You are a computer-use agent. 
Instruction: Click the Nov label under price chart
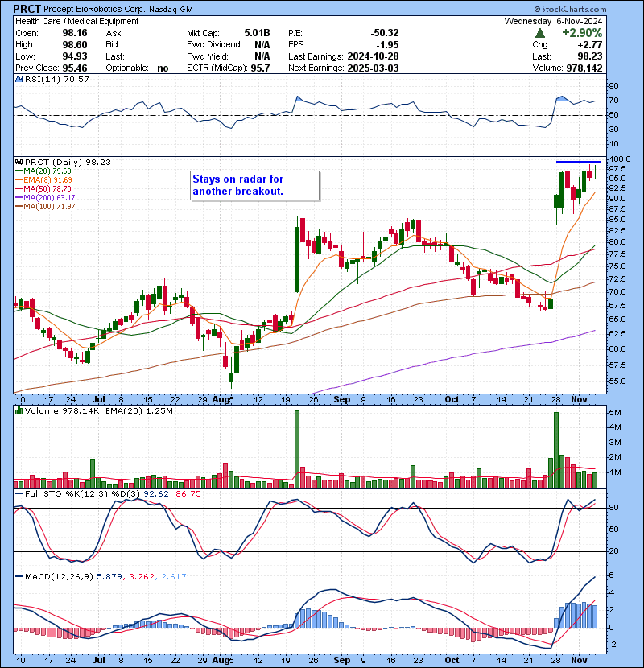pyautogui.click(x=579, y=400)
